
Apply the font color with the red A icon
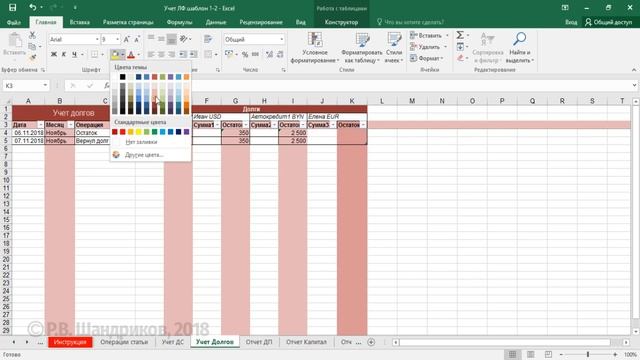(x=131, y=54)
